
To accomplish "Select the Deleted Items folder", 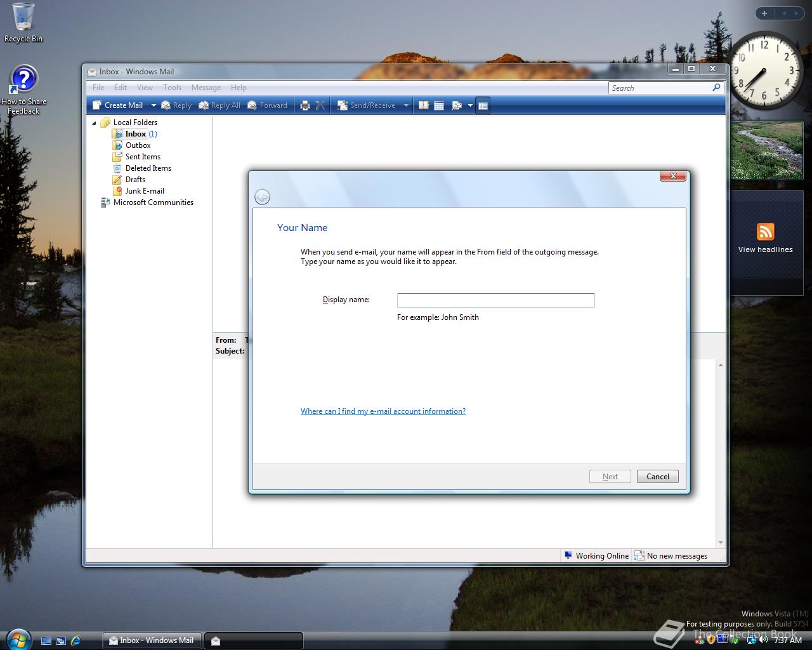I will pos(142,168).
